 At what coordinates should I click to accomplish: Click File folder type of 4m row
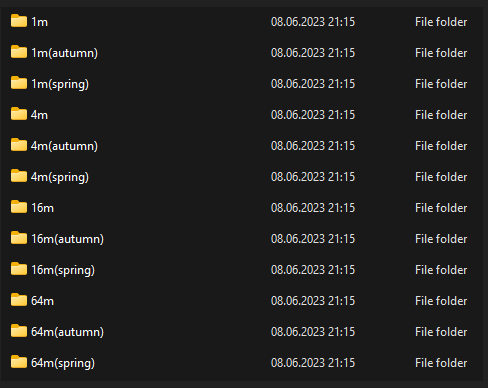[441, 115]
